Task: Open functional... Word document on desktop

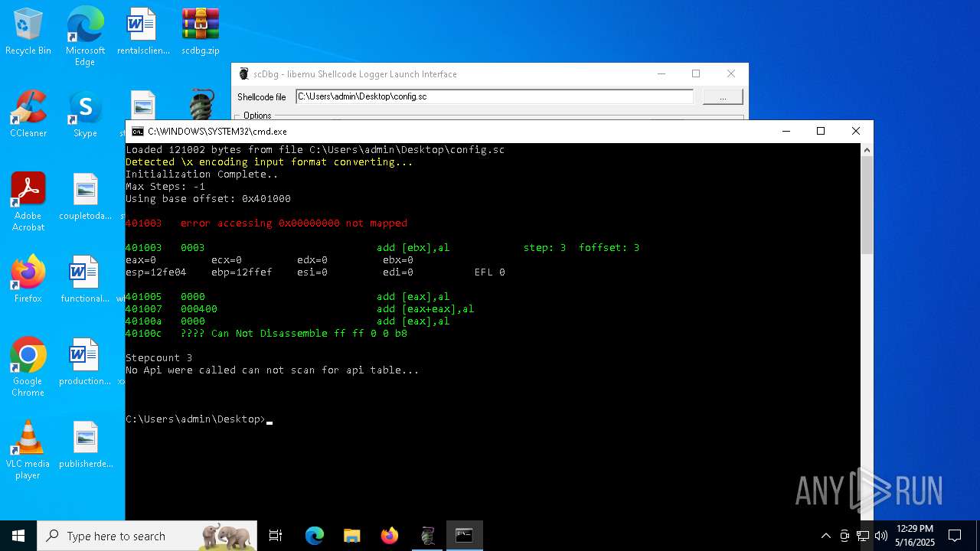Action: (x=85, y=279)
